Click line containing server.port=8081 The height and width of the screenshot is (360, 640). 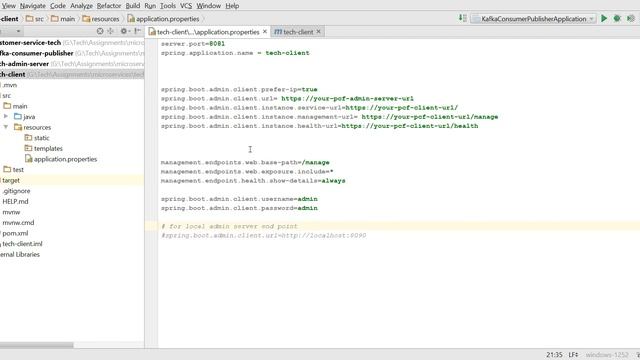coord(193,44)
